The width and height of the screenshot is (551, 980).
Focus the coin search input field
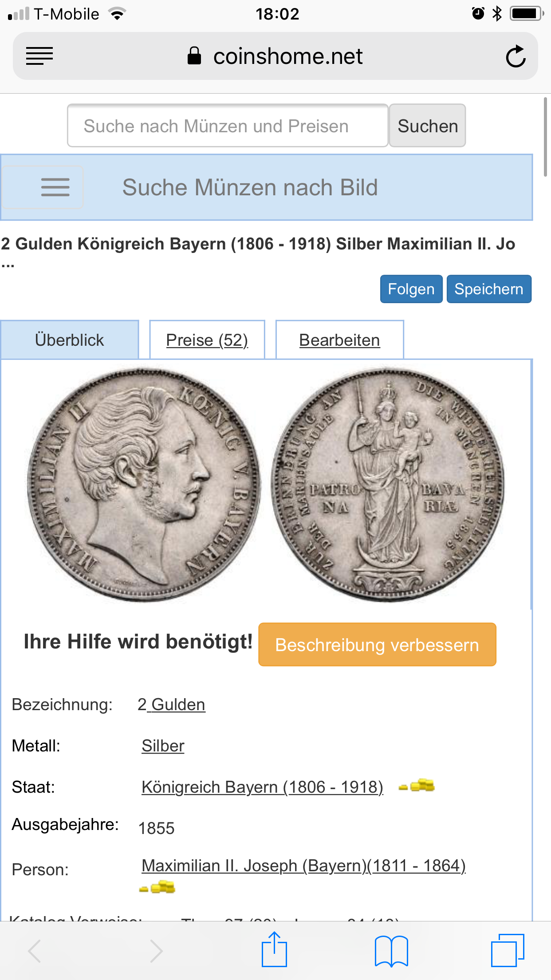click(228, 126)
